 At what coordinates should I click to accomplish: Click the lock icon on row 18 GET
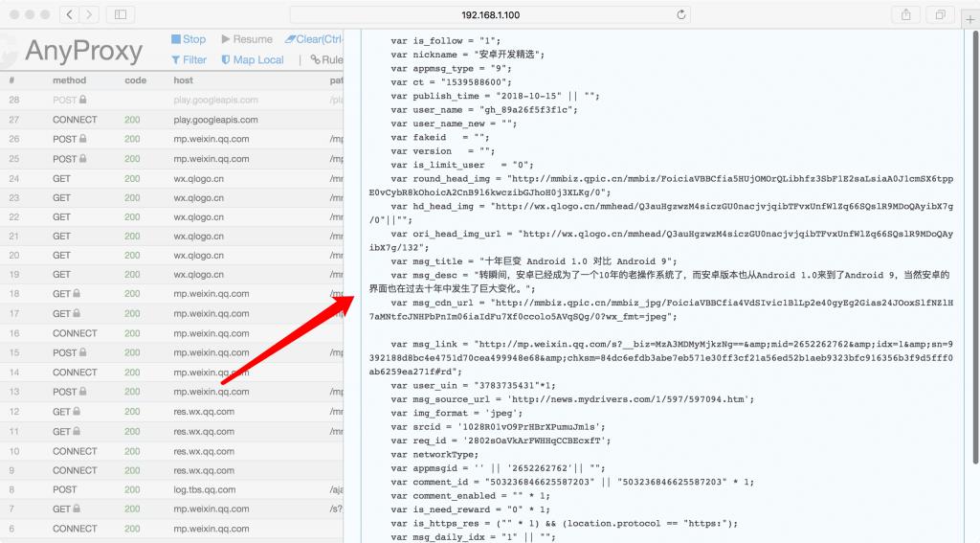coord(77,293)
